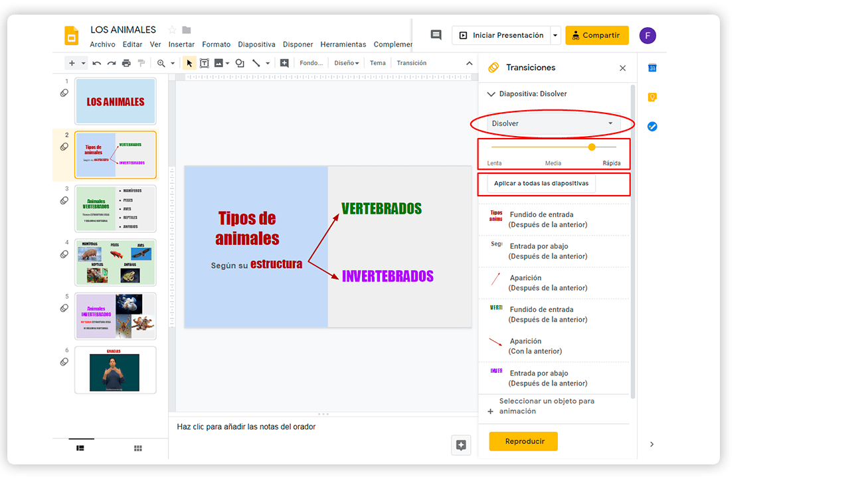Viewport: 868px width, 483px height.
Task: Open the comment history icon
Action: tap(436, 35)
